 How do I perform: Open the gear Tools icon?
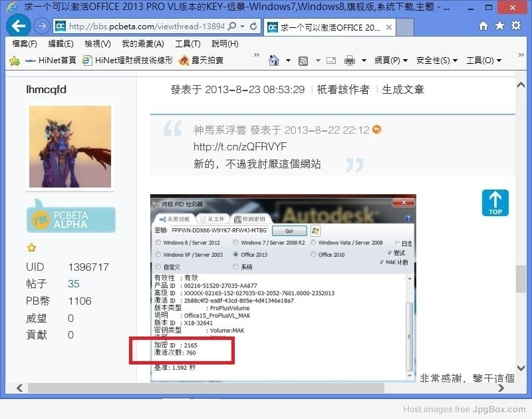pyautogui.click(x=516, y=26)
